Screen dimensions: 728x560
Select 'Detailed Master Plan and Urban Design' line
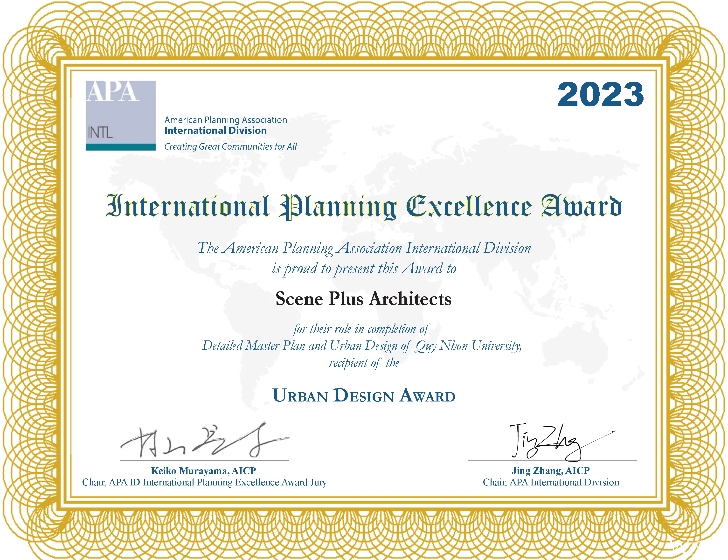pos(362,346)
